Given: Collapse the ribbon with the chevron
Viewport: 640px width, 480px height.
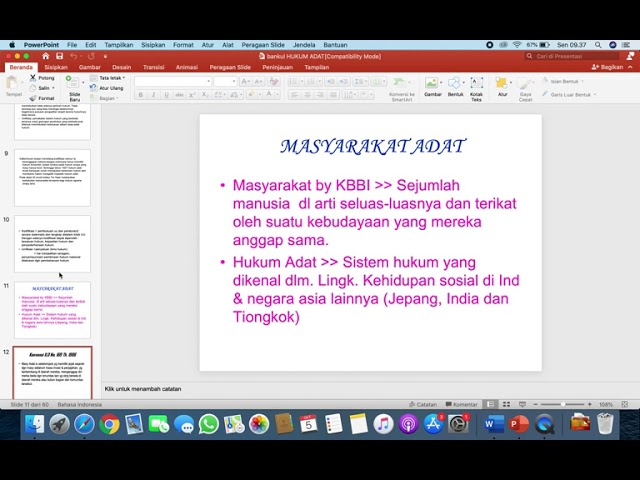Looking at the screenshot, I should (x=631, y=67).
